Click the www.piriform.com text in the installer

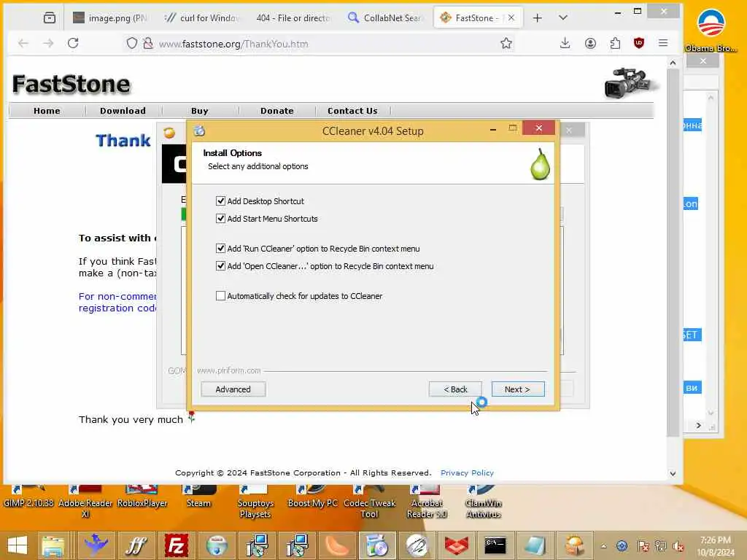pos(228,370)
